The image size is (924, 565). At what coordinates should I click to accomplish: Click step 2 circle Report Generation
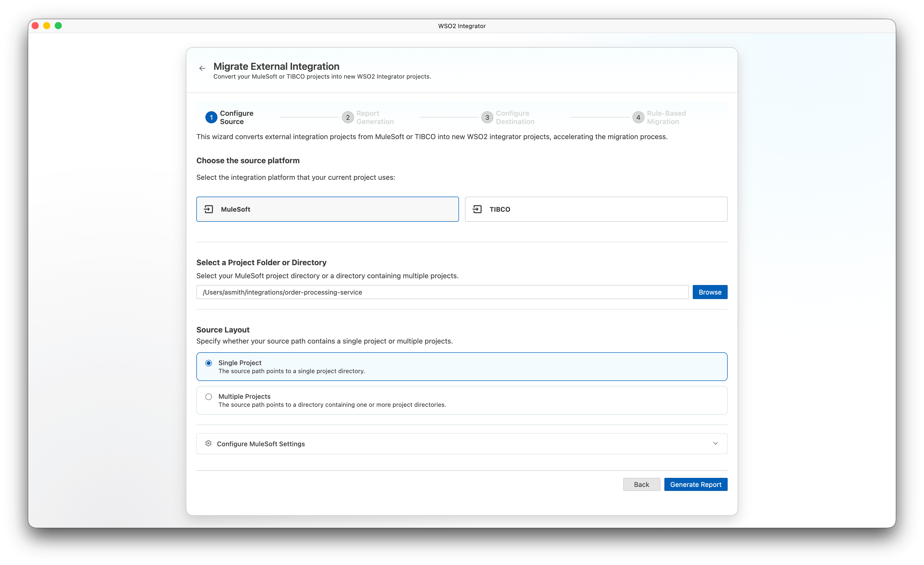coord(348,117)
